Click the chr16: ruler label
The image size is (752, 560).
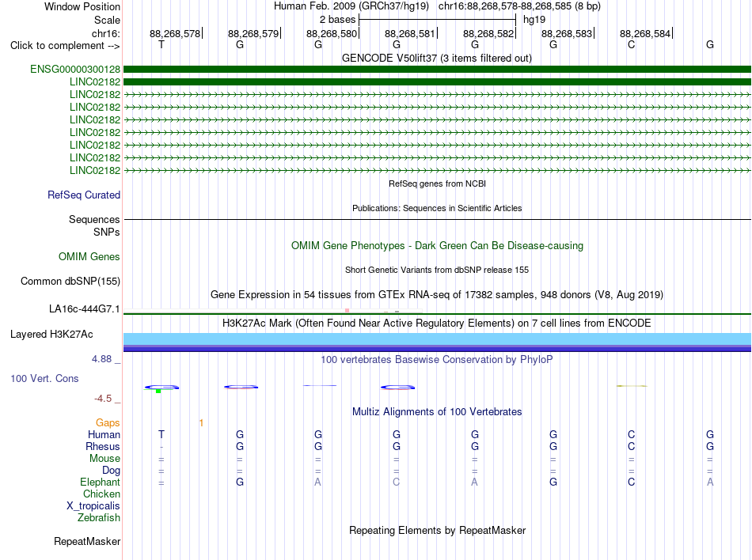click(x=106, y=33)
